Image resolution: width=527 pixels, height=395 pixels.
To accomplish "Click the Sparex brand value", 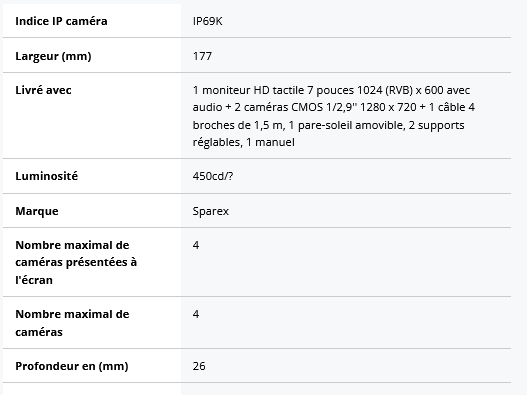I will pos(211,211).
